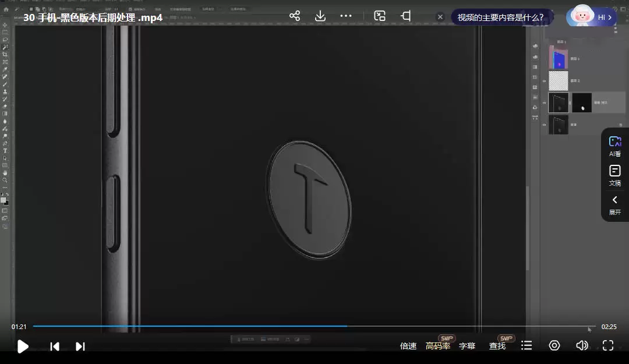Skip to the previous video
The height and width of the screenshot is (364, 629).
click(x=55, y=347)
